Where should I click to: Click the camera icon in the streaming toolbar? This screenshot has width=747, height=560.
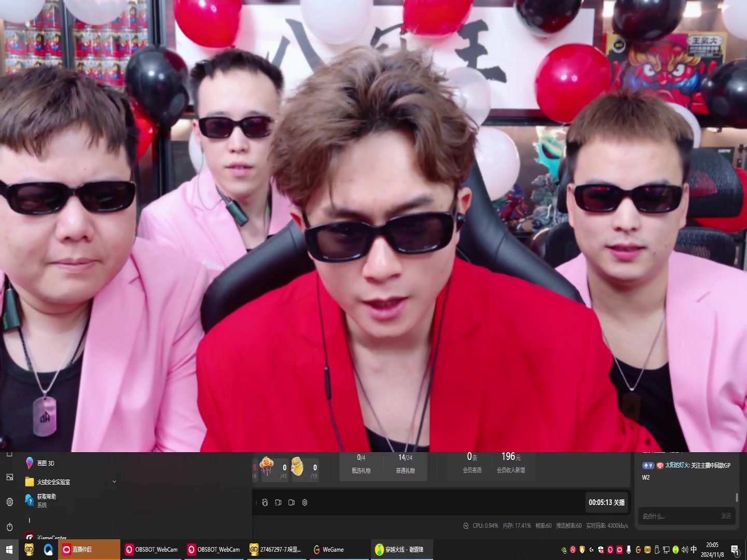pos(292,502)
